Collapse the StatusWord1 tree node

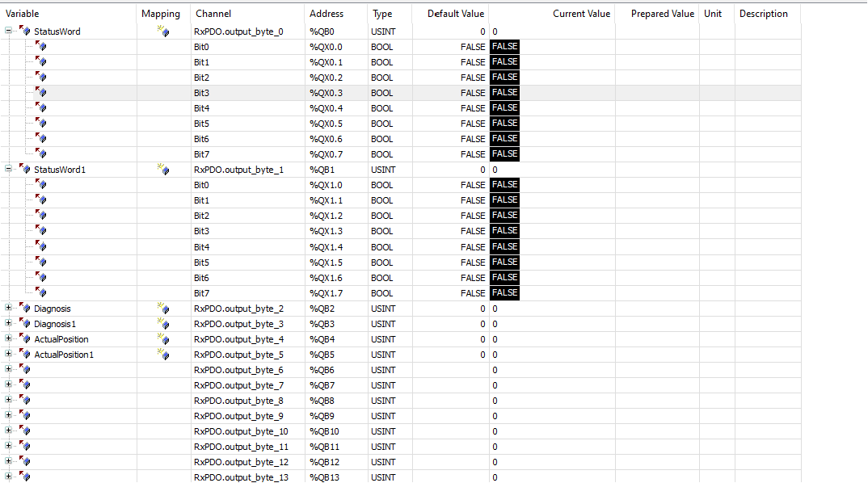[9, 170]
